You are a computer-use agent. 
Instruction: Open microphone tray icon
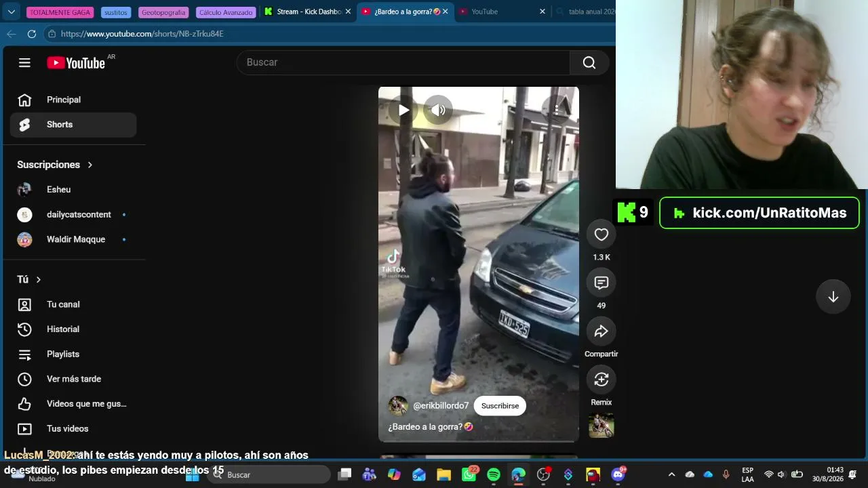[x=726, y=474]
